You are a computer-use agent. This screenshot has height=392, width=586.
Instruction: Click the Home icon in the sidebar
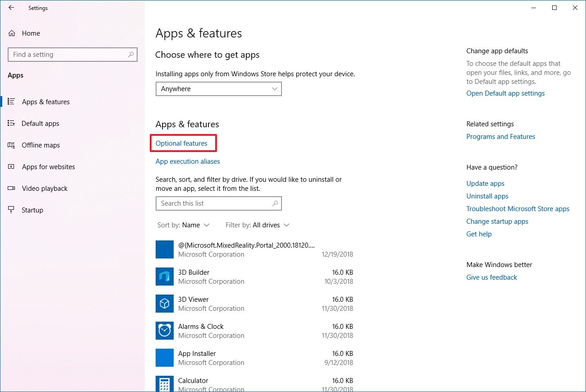tap(13, 33)
